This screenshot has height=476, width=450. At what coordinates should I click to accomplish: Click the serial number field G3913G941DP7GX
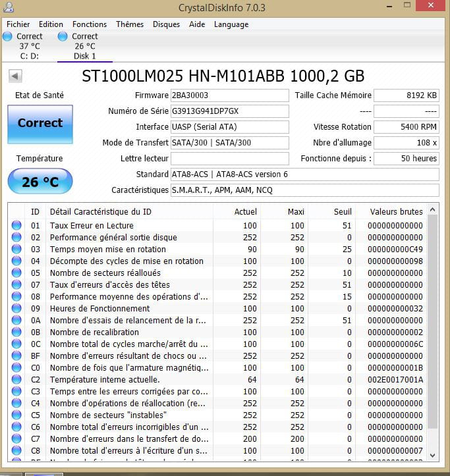pyautogui.click(x=230, y=111)
